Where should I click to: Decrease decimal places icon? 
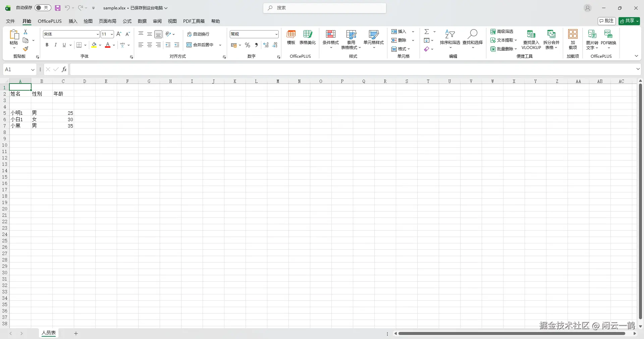pyautogui.click(x=275, y=45)
